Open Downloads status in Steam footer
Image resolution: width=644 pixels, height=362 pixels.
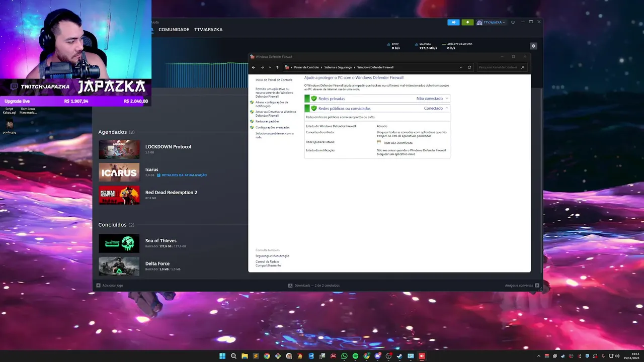(314, 285)
